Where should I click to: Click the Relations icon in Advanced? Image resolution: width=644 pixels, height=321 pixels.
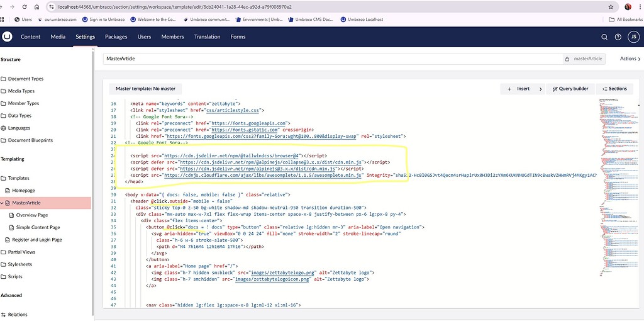(3, 315)
